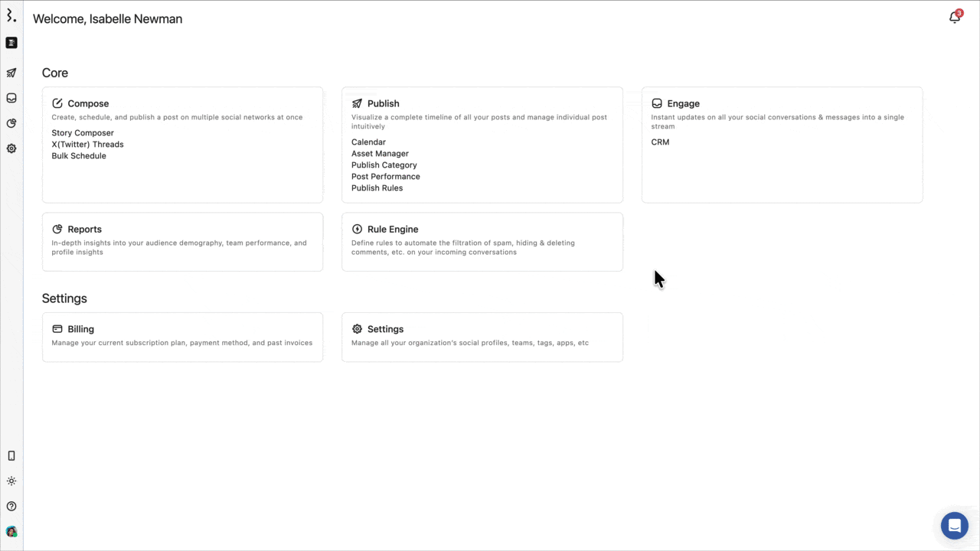Open the help question-mark icon

pyautogui.click(x=11, y=506)
